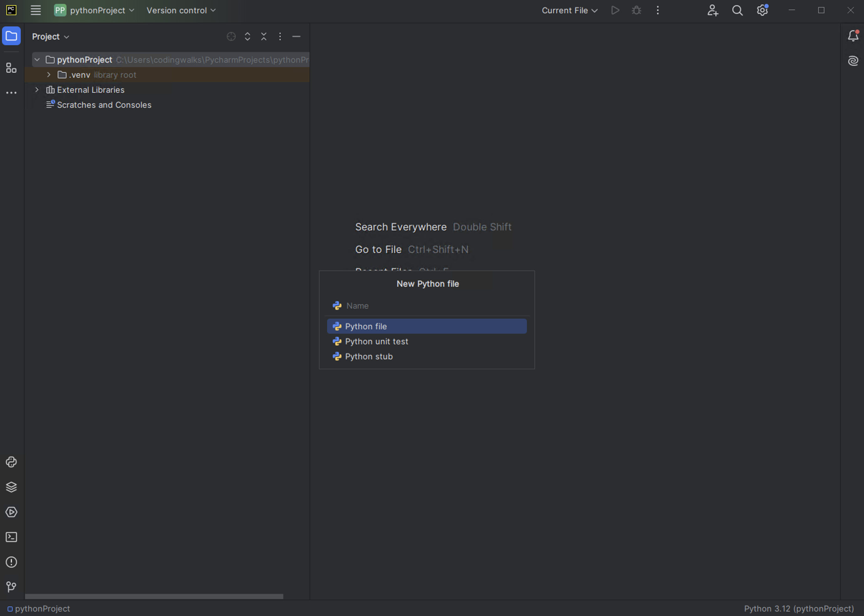The width and height of the screenshot is (864, 616).
Task: Expand the External Libraries node
Action: point(37,90)
